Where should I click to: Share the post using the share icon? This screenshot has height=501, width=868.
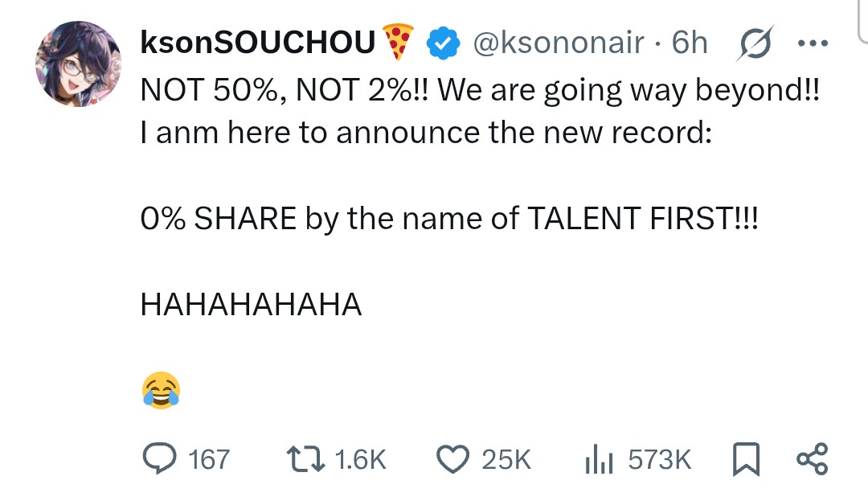tap(811, 459)
